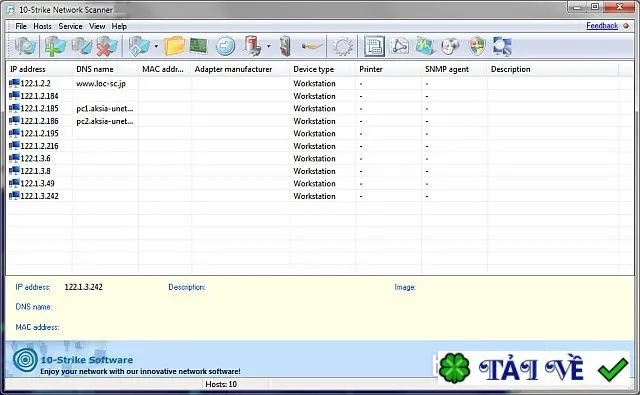
Task: Sort by the Device type column header
Action: pyautogui.click(x=322, y=69)
